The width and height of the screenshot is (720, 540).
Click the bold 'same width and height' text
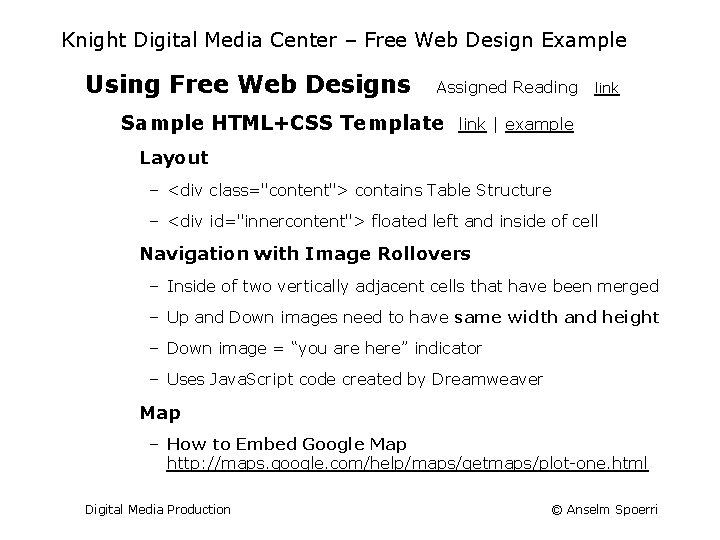click(x=557, y=317)
